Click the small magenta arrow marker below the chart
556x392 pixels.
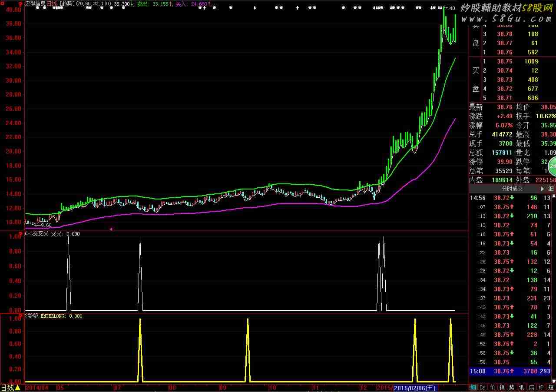tap(111, 229)
